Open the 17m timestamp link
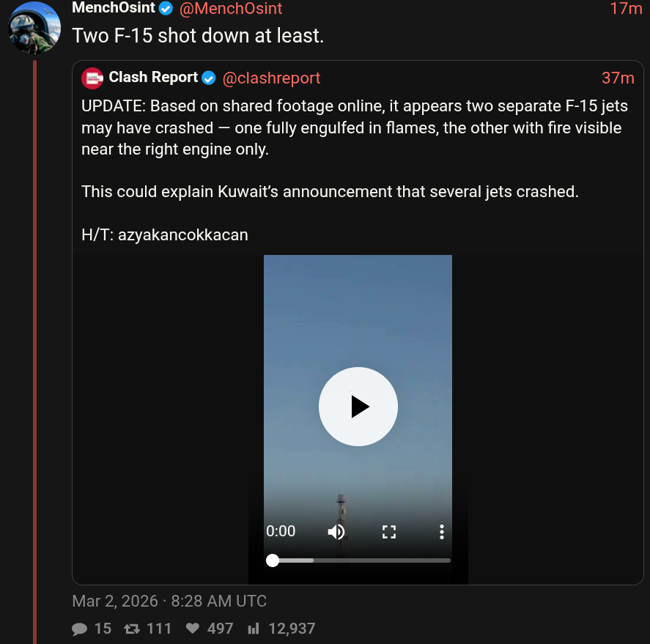 pos(626,9)
